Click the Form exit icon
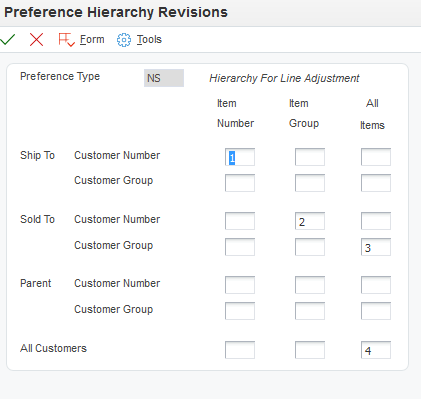Screen dimensions: 421x399 tap(66, 40)
